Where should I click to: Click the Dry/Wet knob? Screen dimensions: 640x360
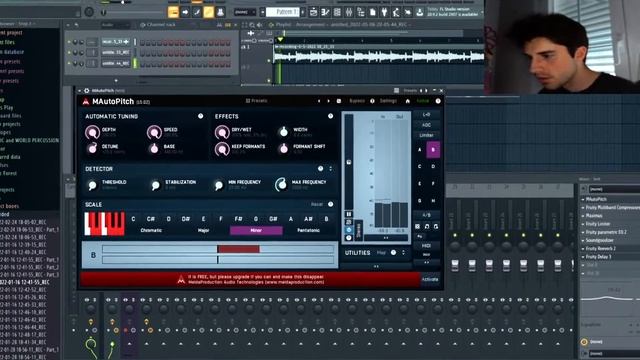tap(222, 132)
